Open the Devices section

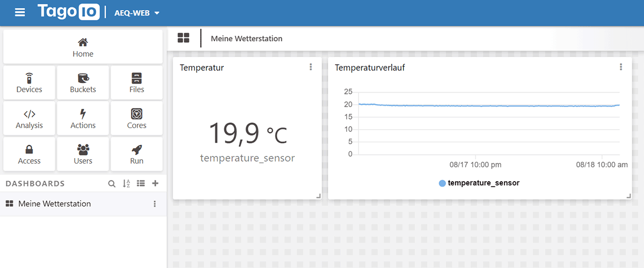pos(29,83)
